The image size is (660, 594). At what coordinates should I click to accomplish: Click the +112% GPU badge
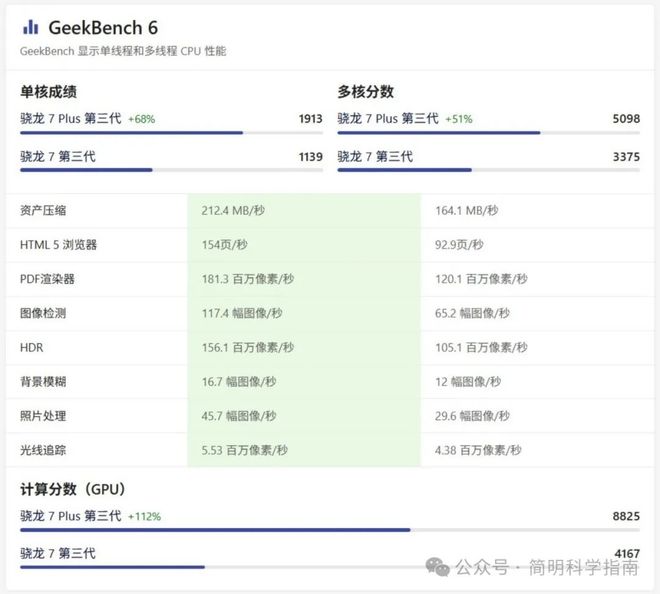point(144,517)
